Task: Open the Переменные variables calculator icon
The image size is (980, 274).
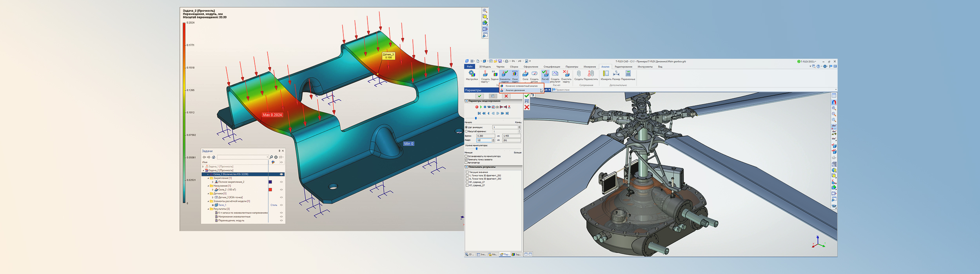Action: (x=628, y=74)
